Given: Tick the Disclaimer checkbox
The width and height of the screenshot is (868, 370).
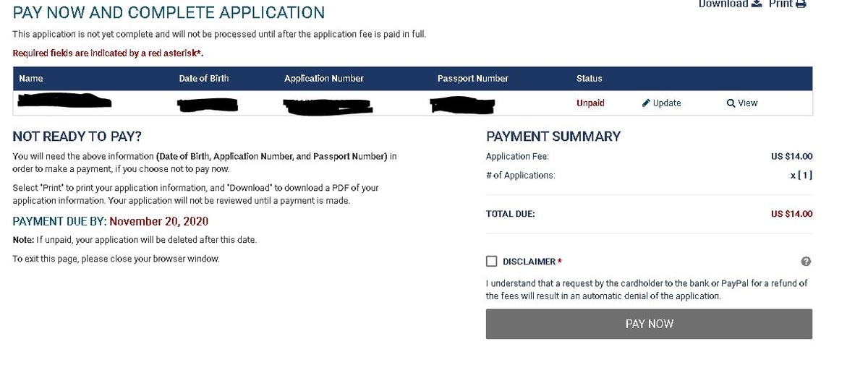Looking at the screenshot, I should click(492, 261).
